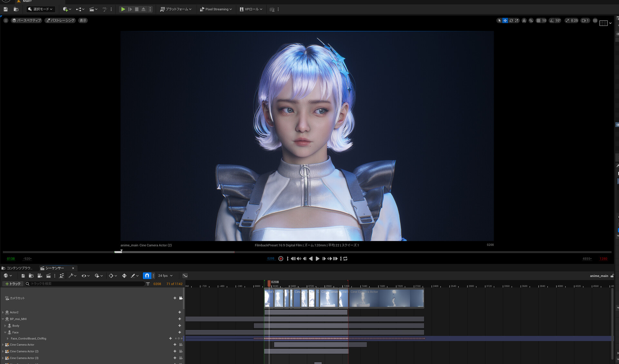
Task: Click the パストレーシング button in the viewport
Action: tap(60, 20)
